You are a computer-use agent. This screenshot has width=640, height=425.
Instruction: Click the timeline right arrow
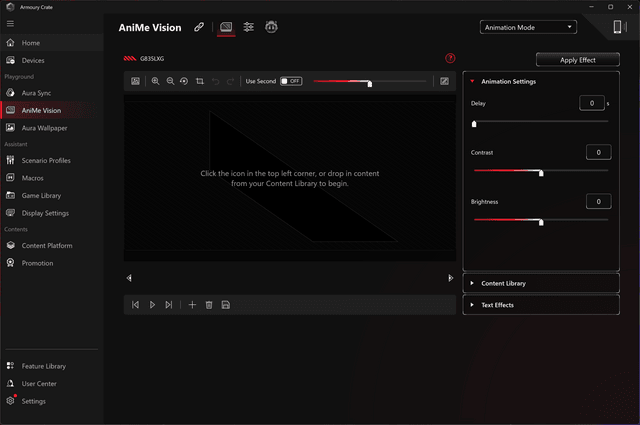tap(450, 278)
